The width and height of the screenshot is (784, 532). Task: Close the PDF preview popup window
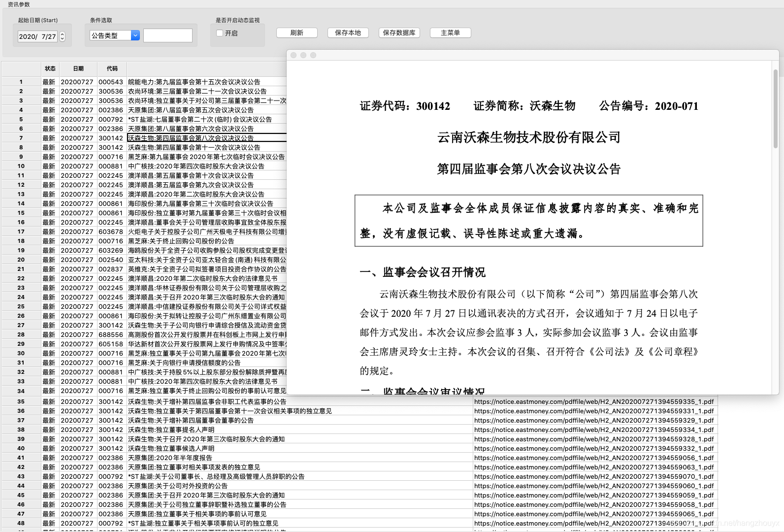(x=294, y=55)
